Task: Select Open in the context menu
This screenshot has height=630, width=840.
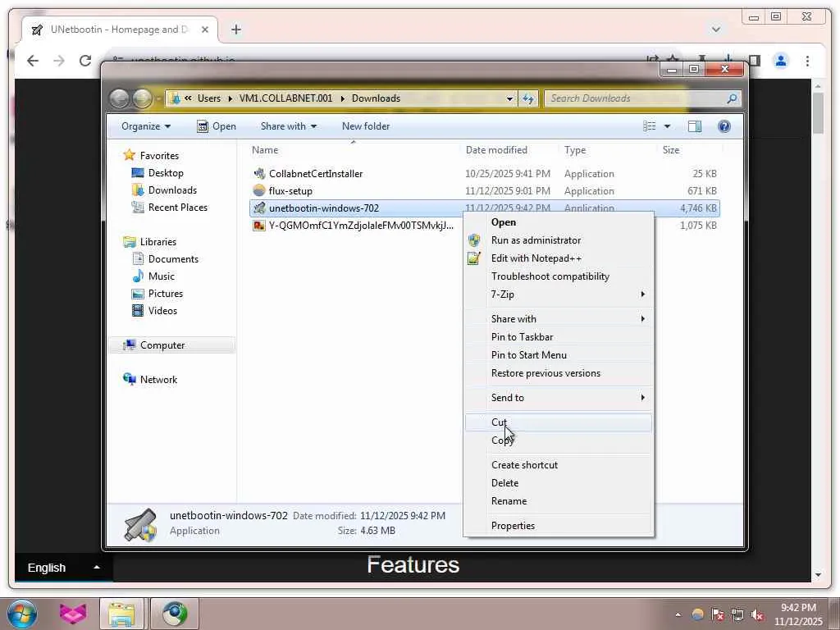Action: pos(559,222)
